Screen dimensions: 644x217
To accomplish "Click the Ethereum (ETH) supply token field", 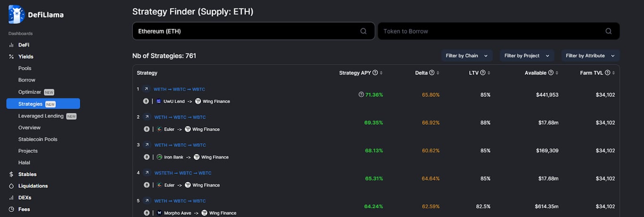I will click(x=254, y=31).
